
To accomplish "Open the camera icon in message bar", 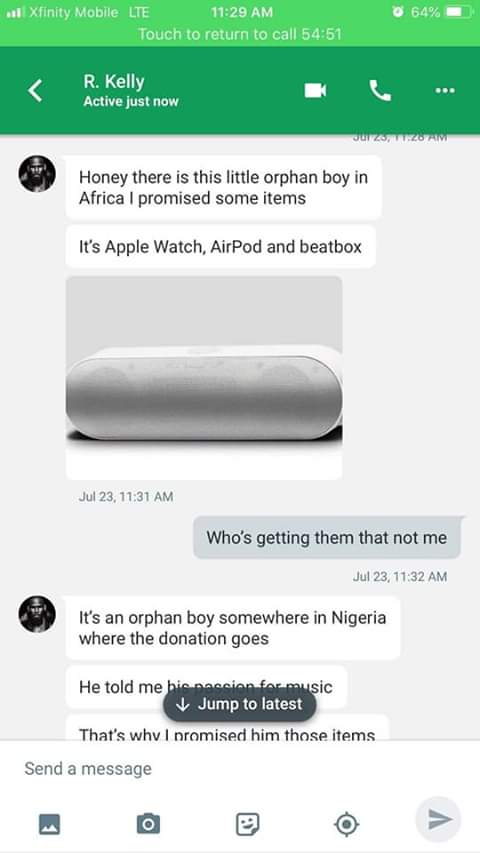I will pos(148,824).
